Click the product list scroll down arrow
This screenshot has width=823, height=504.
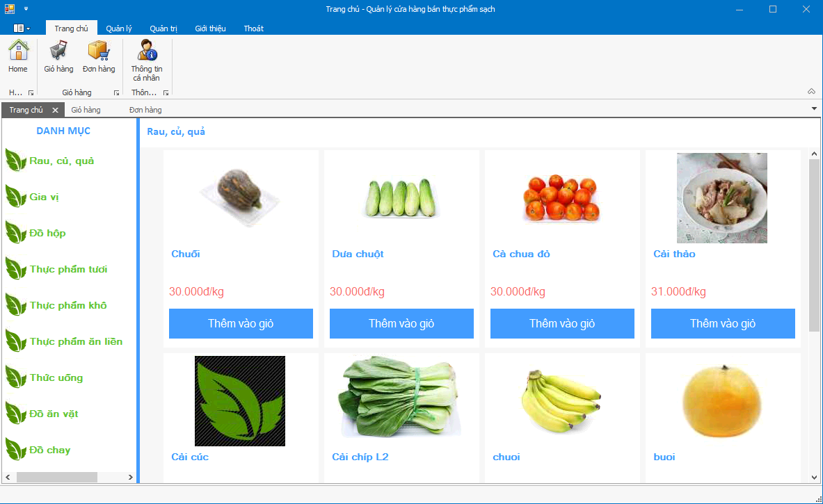(814, 478)
